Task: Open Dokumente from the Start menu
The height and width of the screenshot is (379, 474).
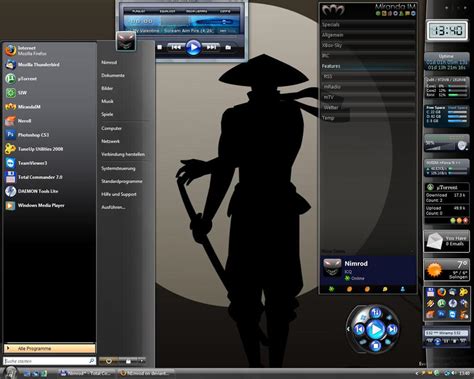Action: pyautogui.click(x=113, y=75)
